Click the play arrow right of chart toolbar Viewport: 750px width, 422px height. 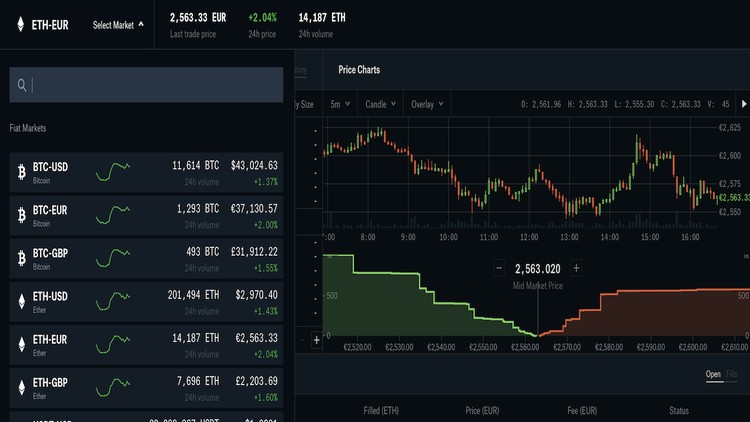point(744,104)
